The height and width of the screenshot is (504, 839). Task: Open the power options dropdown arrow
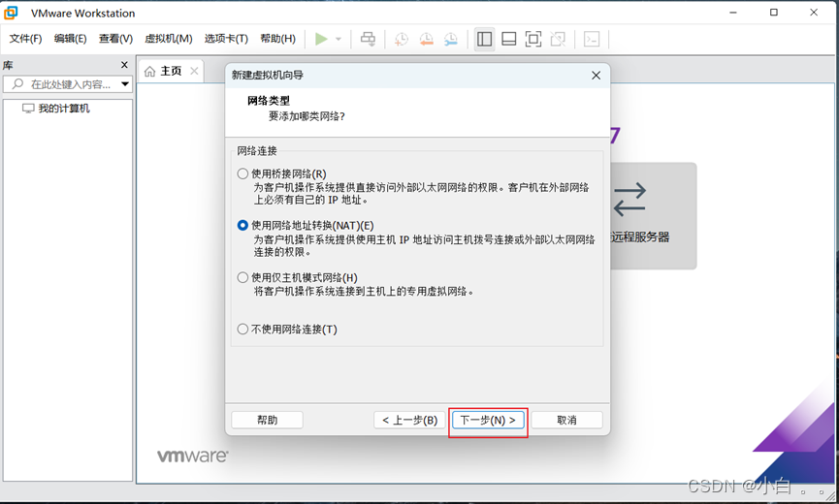339,39
